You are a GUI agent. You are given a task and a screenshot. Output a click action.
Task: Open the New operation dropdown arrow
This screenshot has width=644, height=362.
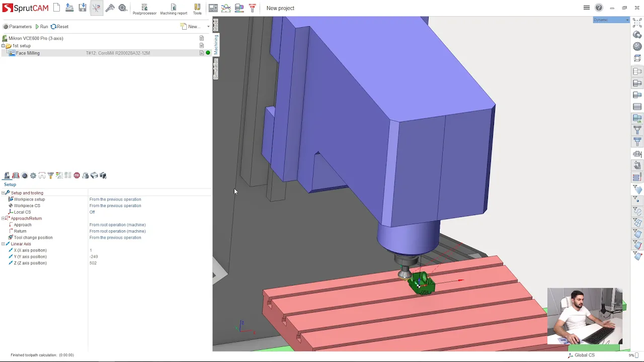(x=208, y=27)
